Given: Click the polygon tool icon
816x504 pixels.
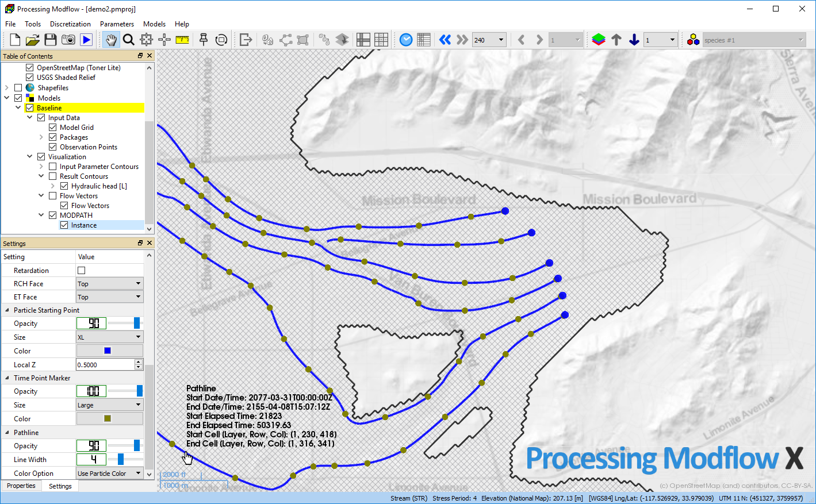Looking at the screenshot, I should click(x=303, y=40).
